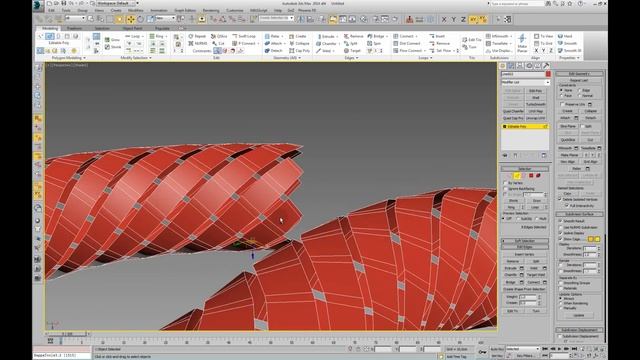Viewport: 640px width, 360px height.
Task: Select the Select and Rotate tool
Action: tap(140, 19)
